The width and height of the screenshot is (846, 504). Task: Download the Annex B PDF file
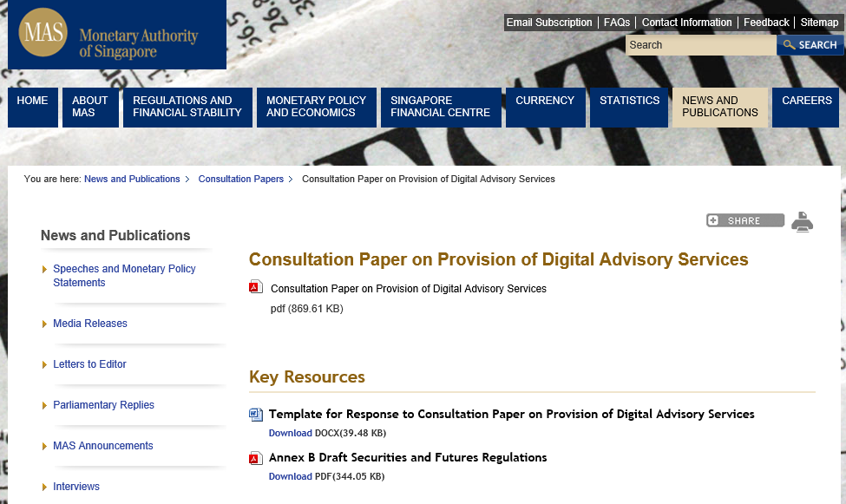[x=290, y=476]
